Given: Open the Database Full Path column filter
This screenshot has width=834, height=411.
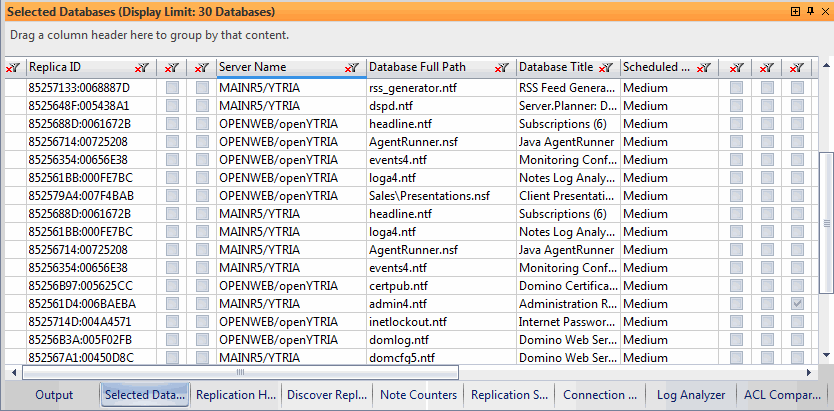Looking at the screenshot, I should coord(501,67).
